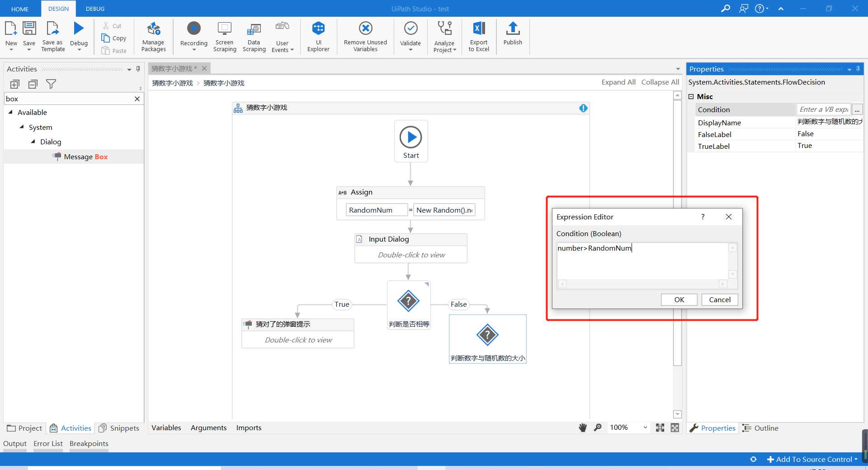This screenshot has height=470, width=868.
Task: Select the 判断是否相等 decision node
Action: (x=409, y=306)
